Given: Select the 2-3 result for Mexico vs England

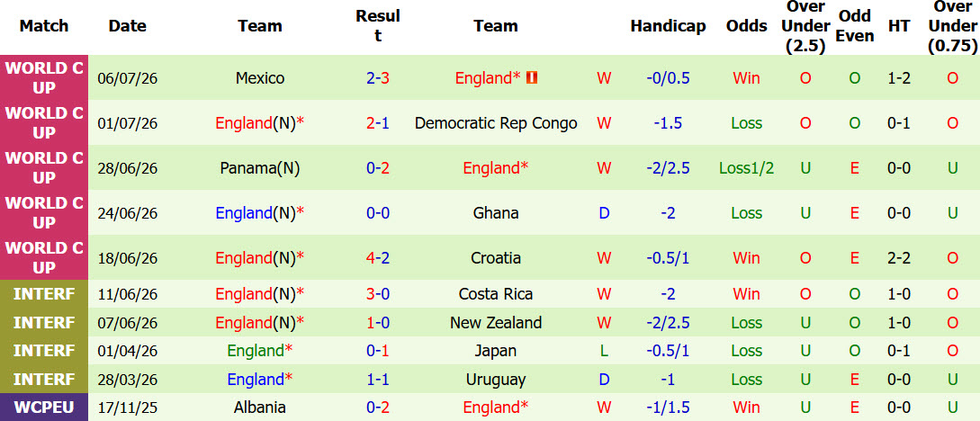Looking at the screenshot, I should (x=377, y=78).
